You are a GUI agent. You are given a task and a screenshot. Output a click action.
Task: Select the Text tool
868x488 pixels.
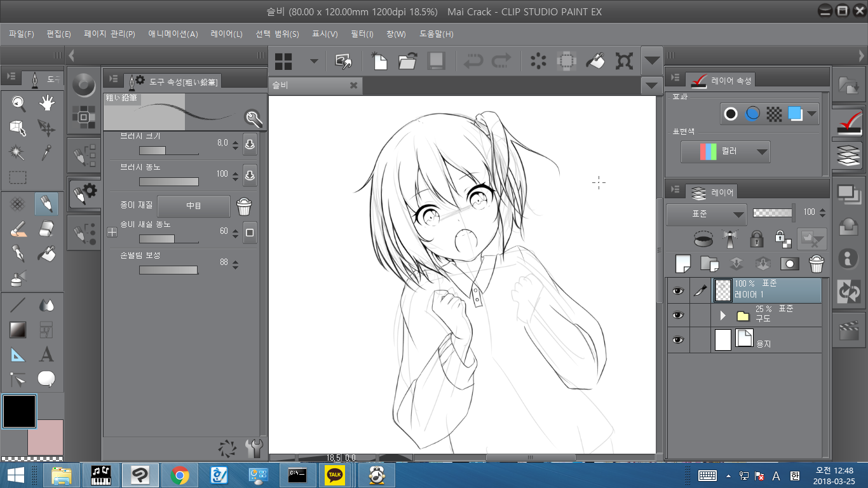coord(46,355)
